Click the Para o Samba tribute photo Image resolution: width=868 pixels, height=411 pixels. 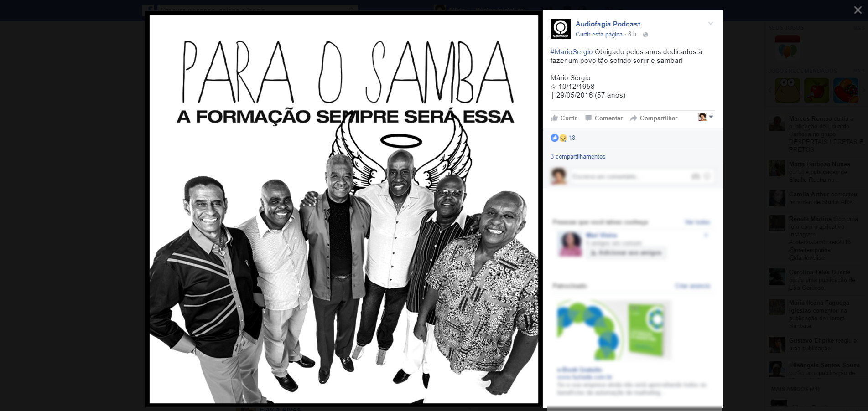[344, 210]
